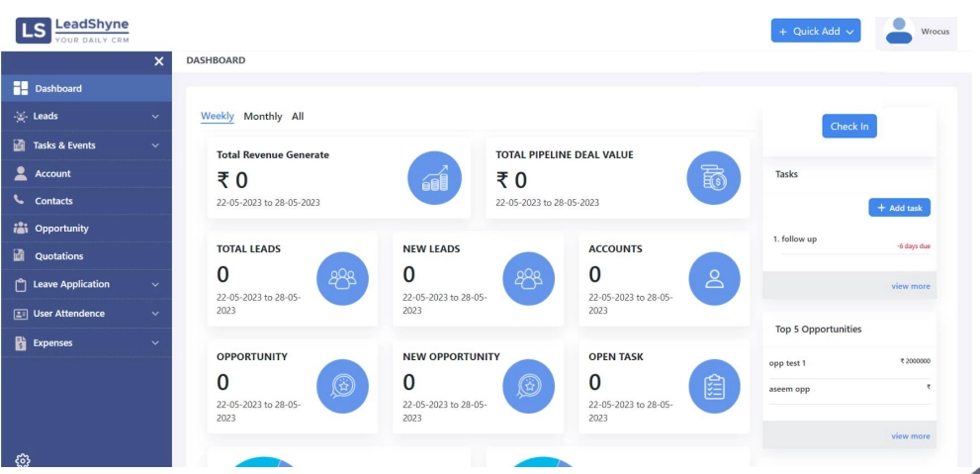Click the User Attendence ID card icon
Viewport: 980px width, 474px height.
[21, 314]
